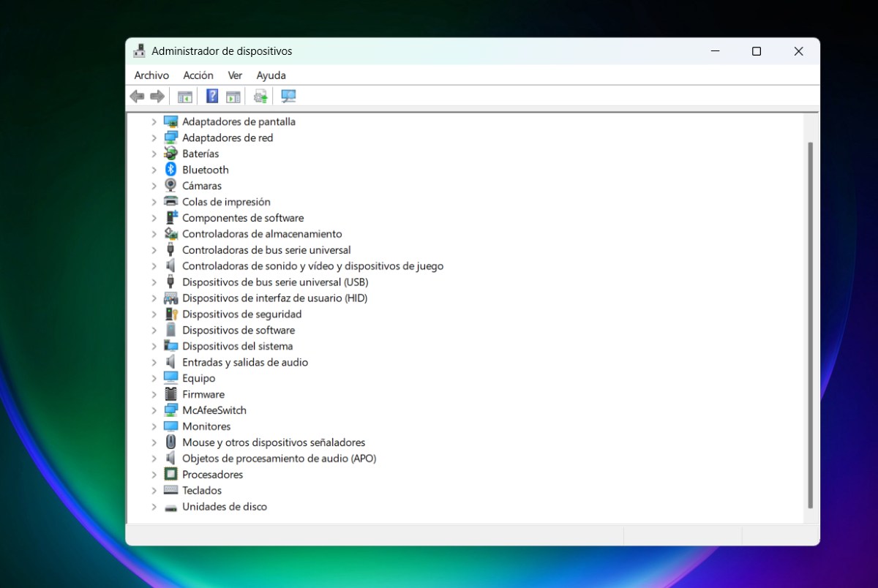Click the Back arrow toolbar icon

[137, 96]
